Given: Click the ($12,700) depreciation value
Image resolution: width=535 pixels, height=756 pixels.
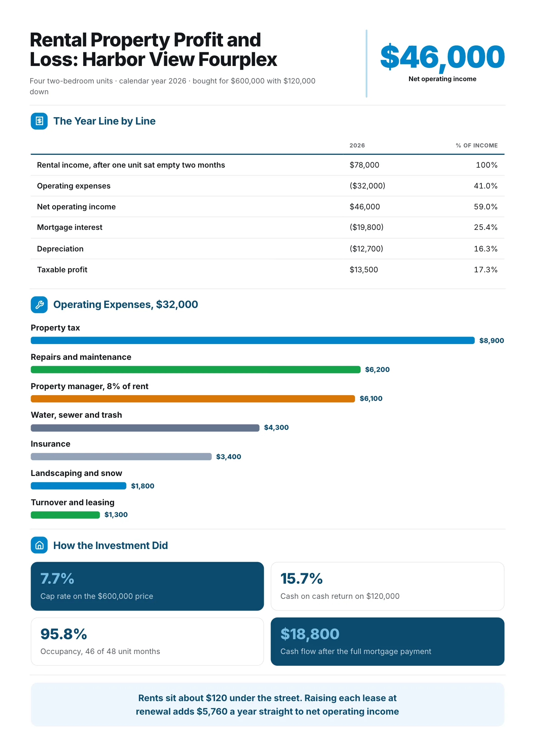Looking at the screenshot, I should click(x=366, y=249).
